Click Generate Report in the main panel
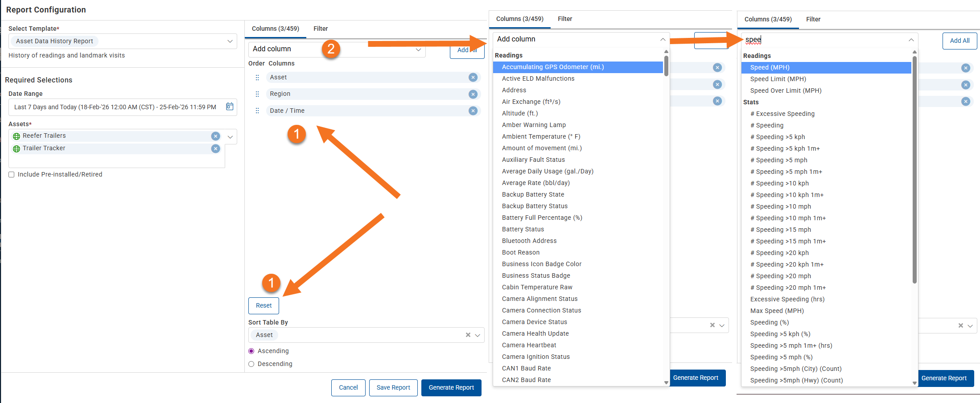Image resolution: width=980 pixels, height=403 pixels. (451, 387)
